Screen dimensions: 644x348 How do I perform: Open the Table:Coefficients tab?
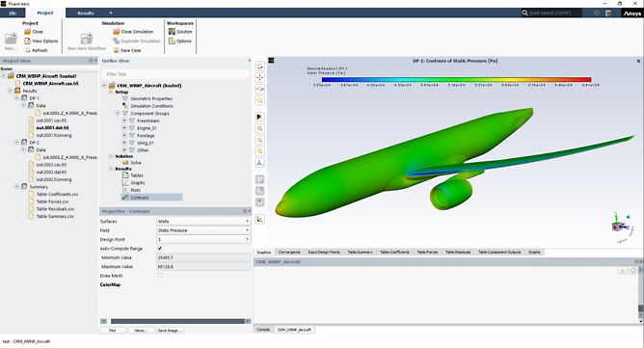pyautogui.click(x=394, y=252)
